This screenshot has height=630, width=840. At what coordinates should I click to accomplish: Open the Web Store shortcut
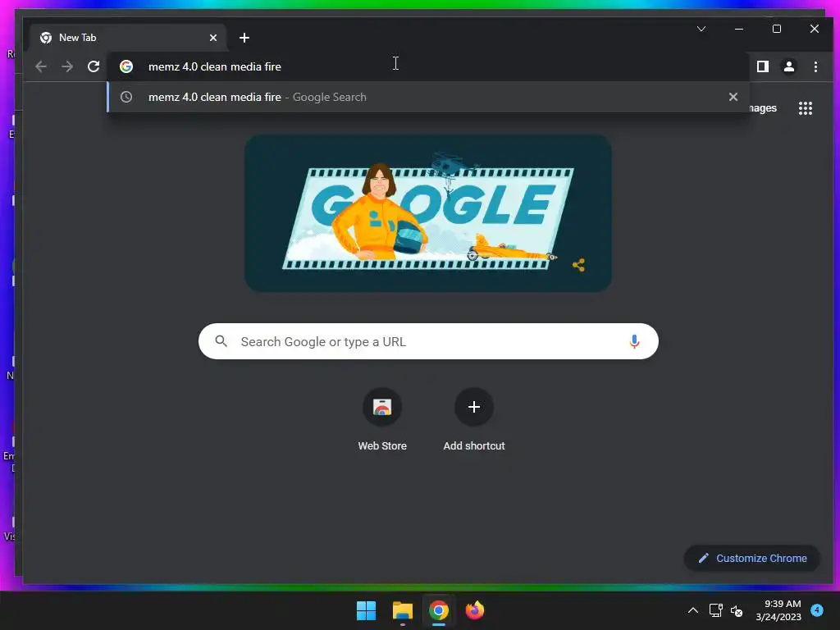(382, 407)
